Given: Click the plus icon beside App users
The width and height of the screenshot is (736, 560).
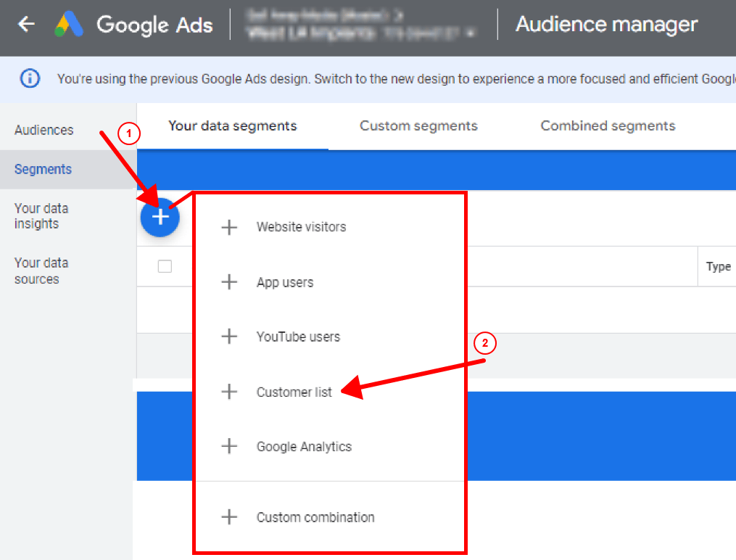Looking at the screenshot, I should pos(229,281).
